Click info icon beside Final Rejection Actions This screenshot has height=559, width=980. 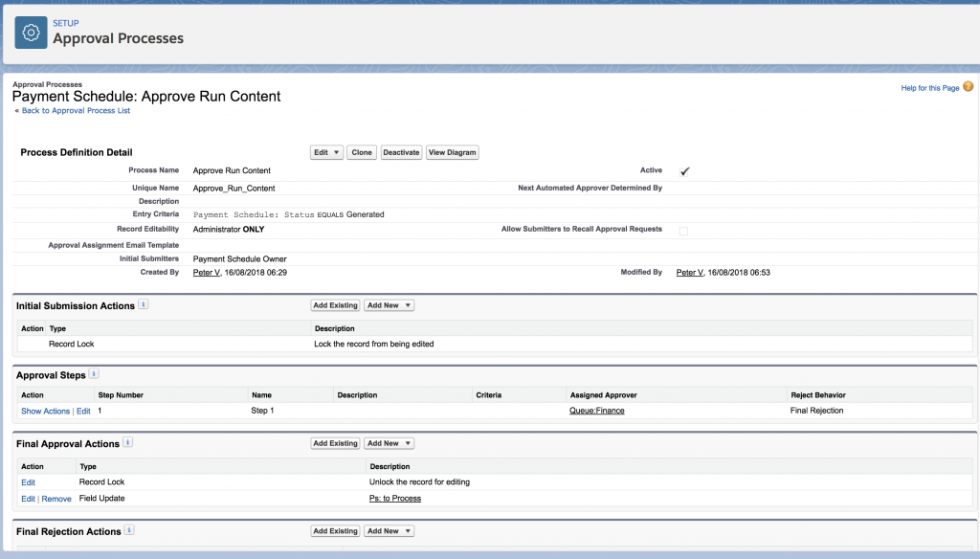coord(130,530)
